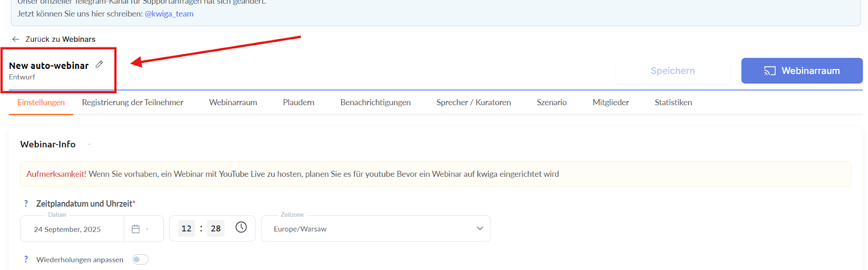This screenshot has width=868, height=270.
Task: Go to the Benachrichtigungen tab
Action: [375, 102]
